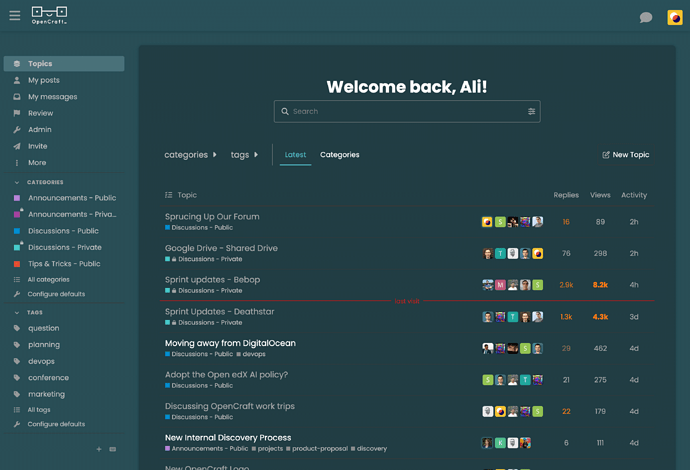Open the chat bubble icon
Viewport: 690px width, 470px height.
[x=646, y=18]
